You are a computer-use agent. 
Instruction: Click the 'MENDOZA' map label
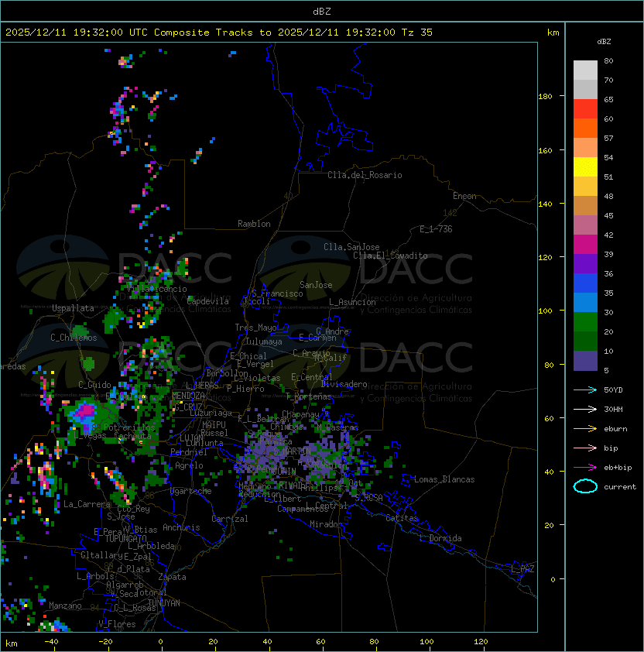(x=188, y=396)
